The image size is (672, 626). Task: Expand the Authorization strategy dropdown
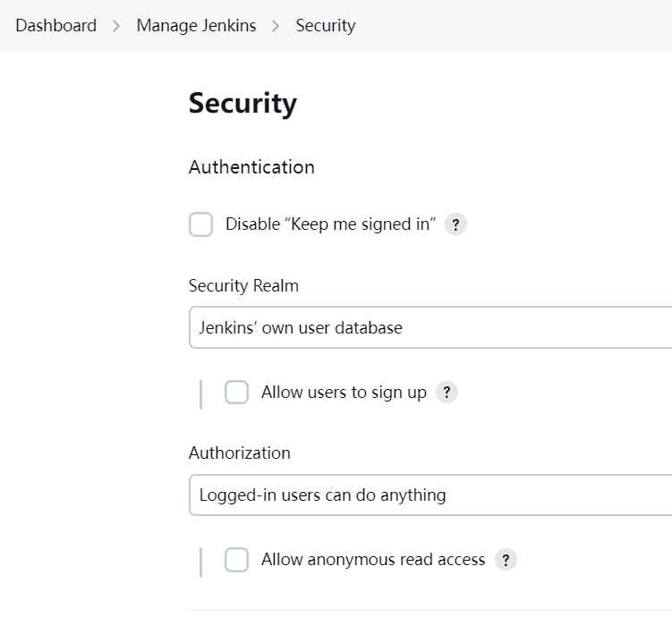click(x=430, y=495)
